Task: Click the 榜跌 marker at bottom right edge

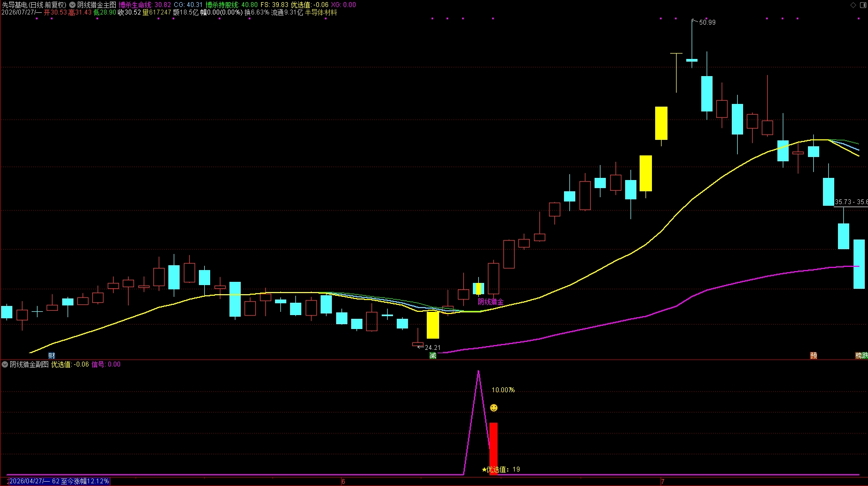Action: pos(862,356)
